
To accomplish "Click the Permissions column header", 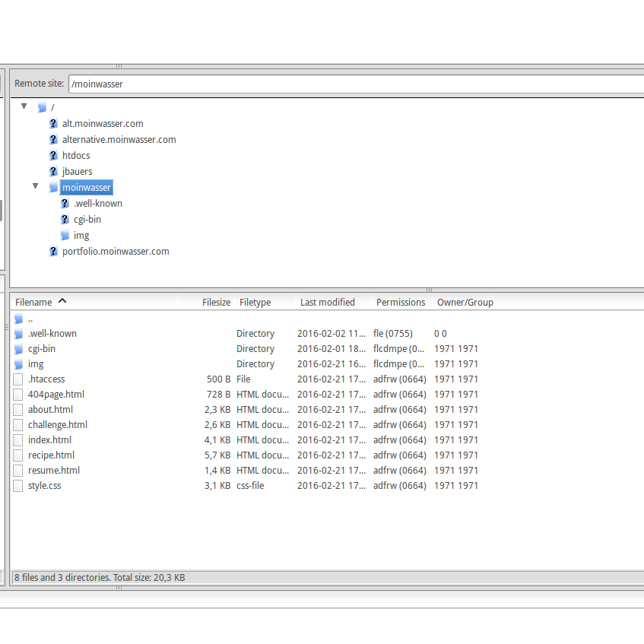I will [401, 302].
